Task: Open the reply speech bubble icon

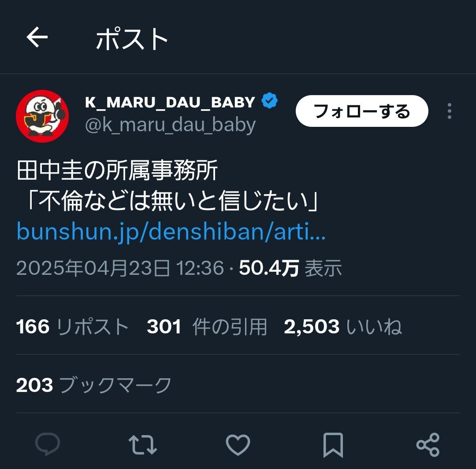Action: tap(48, 444)
